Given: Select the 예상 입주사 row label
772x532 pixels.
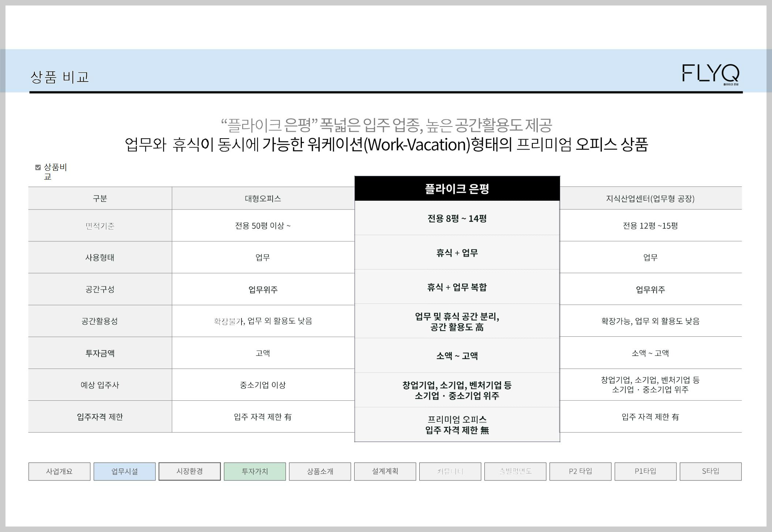Looking at the screenshot, I should pos(100,385).
